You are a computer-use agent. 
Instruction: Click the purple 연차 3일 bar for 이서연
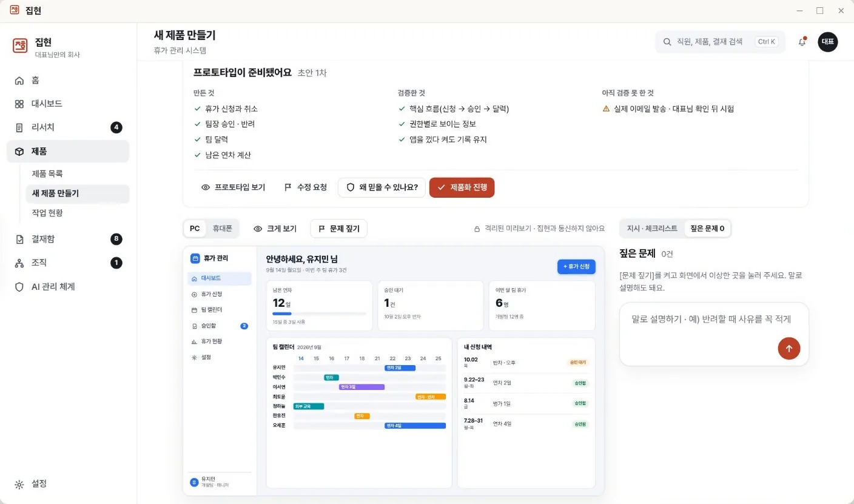pyautogui.click(x=361, y=387)
